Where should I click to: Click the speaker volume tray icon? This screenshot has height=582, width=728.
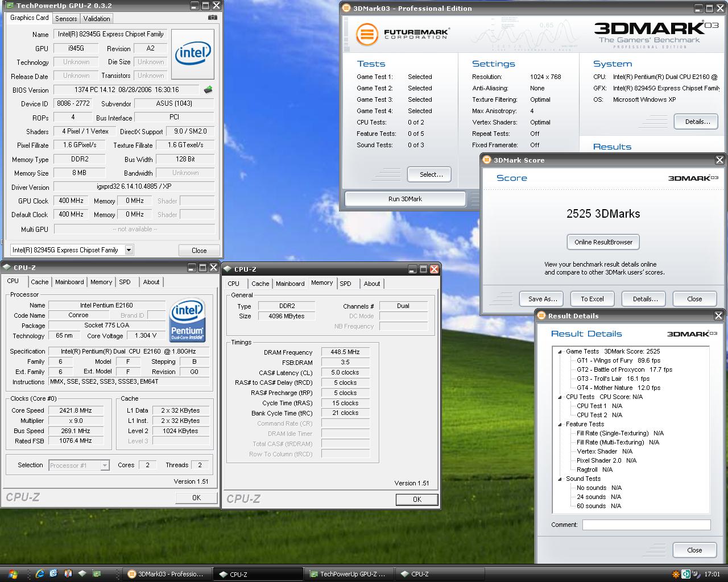(696, 574)
